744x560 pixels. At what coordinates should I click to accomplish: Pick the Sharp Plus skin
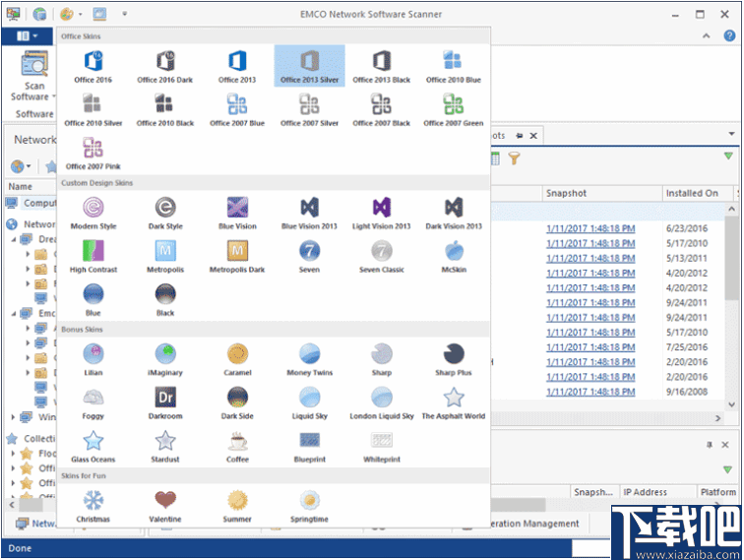click(454, 359)
